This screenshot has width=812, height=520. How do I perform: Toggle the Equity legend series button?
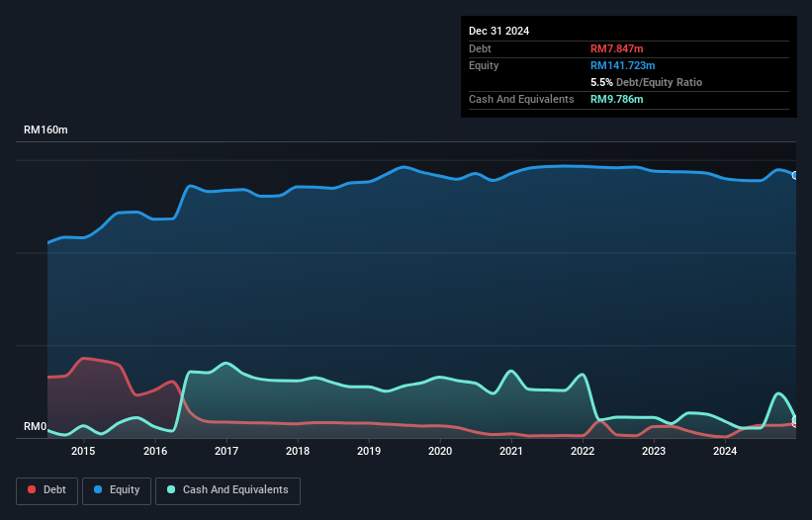pos(117,490)
